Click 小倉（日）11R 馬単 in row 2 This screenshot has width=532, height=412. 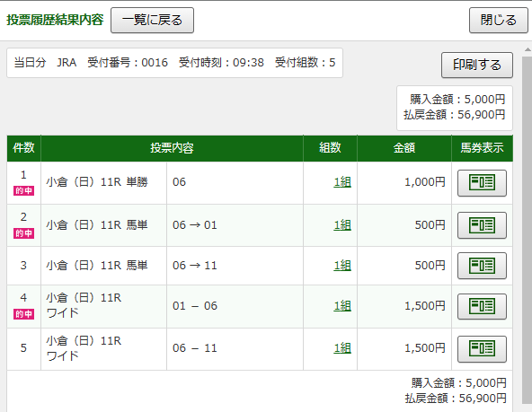(97, 225)
